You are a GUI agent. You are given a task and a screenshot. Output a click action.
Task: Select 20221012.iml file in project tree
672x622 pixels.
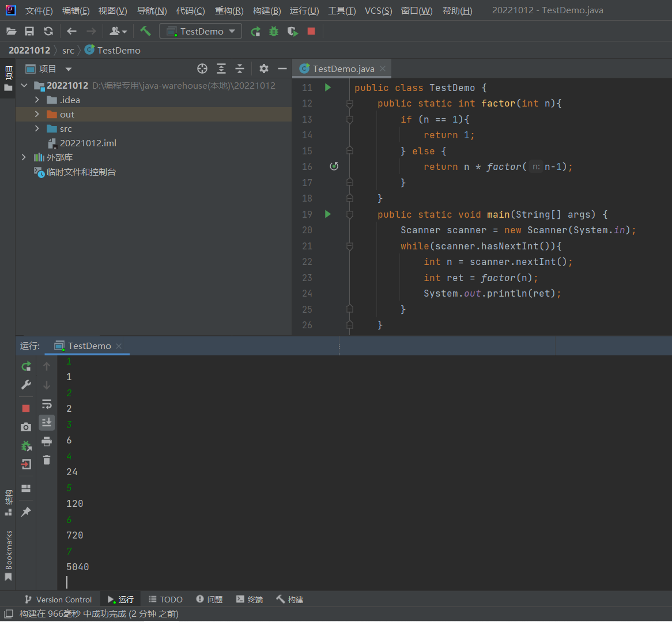(88, 143)
